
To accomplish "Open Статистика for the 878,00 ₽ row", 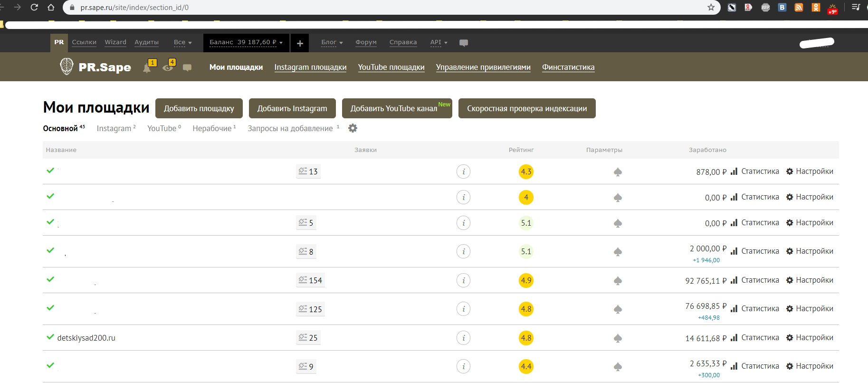I will (755, 172).
